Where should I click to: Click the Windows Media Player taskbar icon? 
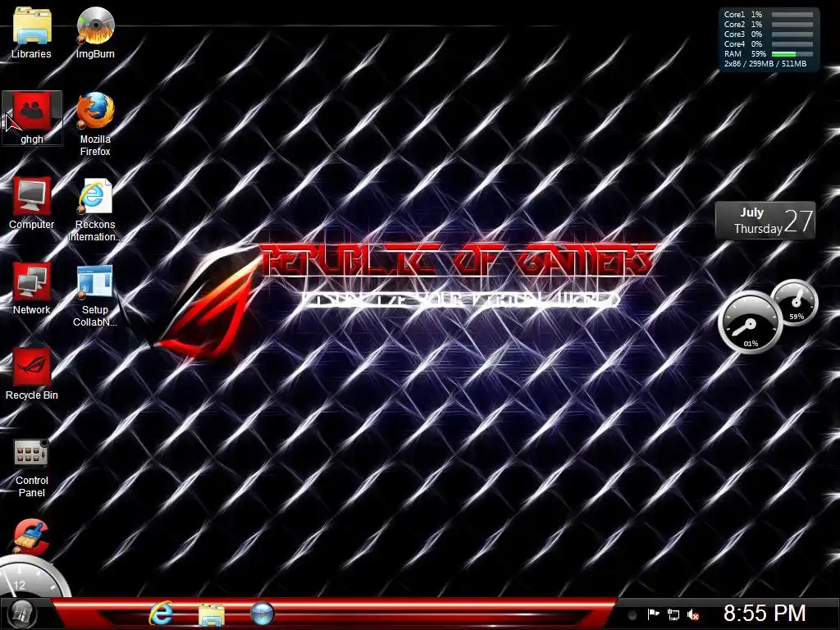tap(262, 614)
